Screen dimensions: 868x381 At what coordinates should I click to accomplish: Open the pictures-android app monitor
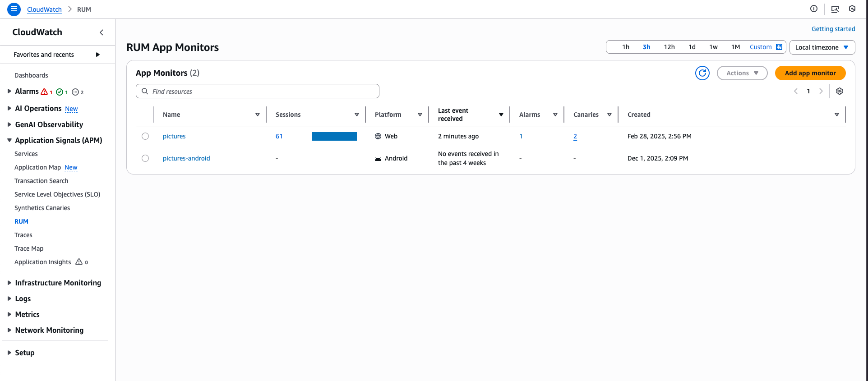186,158
